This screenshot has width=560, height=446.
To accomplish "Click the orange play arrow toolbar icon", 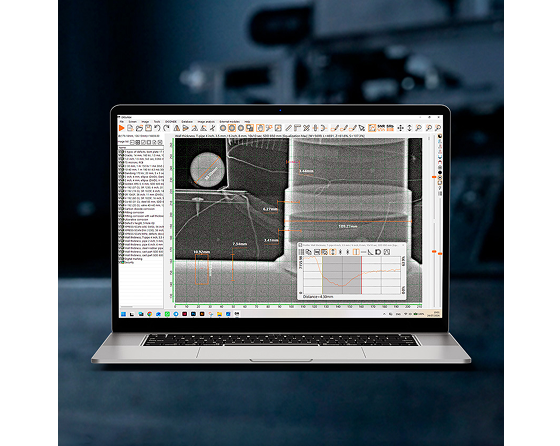I will [121, 128].
